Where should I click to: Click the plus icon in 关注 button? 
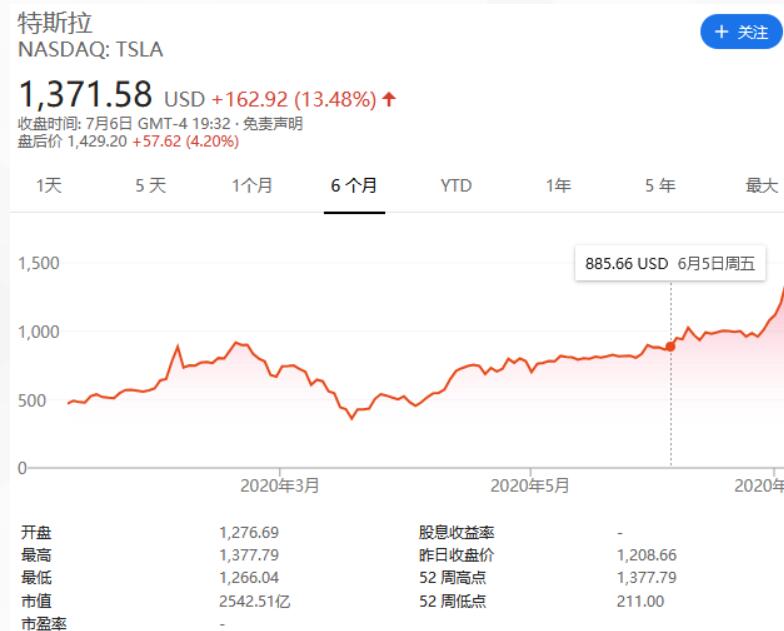click(721, 32)
